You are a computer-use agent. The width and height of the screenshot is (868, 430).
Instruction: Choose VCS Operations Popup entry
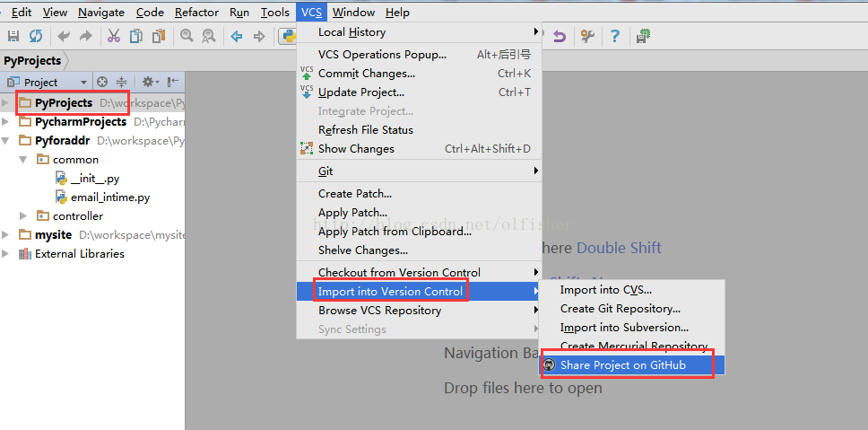click(x=419, y=54)
